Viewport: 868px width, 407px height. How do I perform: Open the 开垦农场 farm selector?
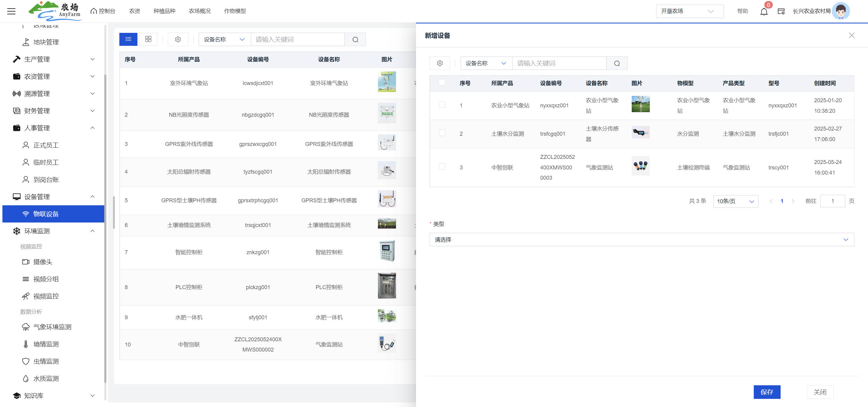(x=689, y=11)
